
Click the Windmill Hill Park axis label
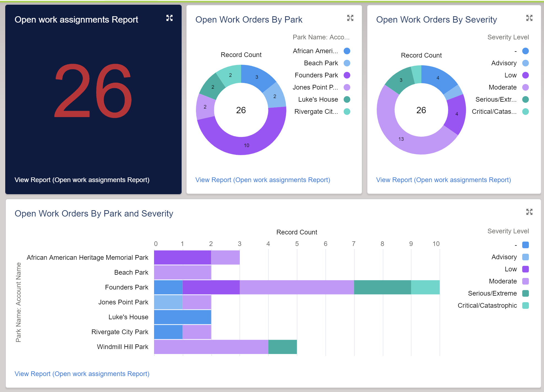[x=122, y=347]
